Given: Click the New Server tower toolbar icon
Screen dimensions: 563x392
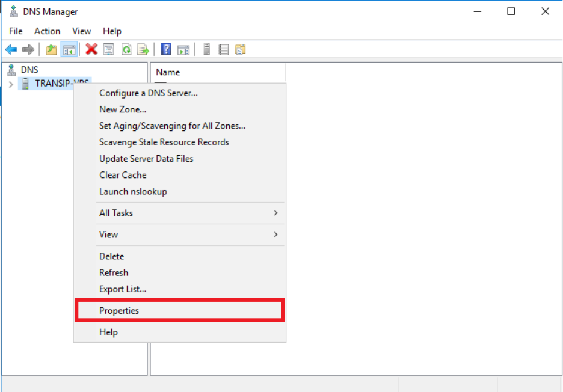Looking at the screenshot, I should coord(206,49).
